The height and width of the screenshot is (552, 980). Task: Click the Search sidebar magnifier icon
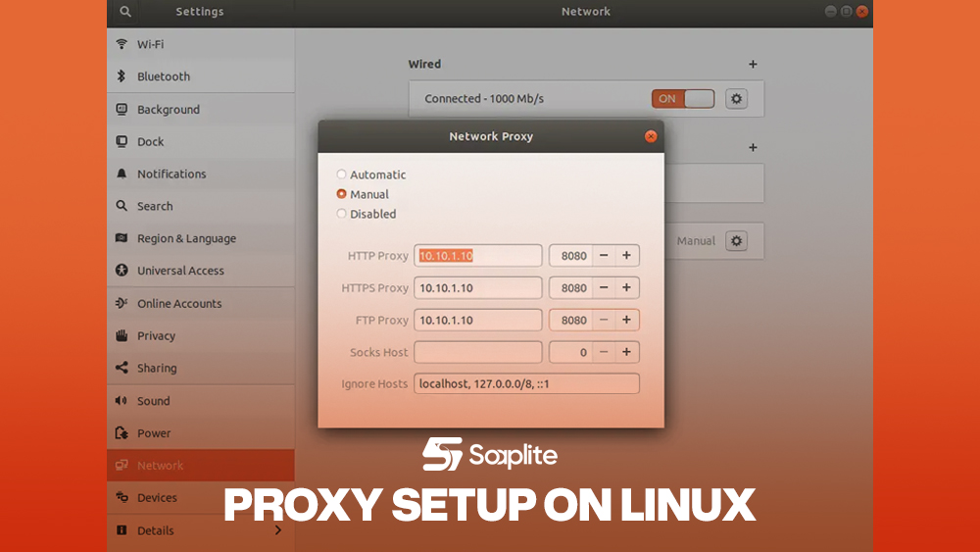(x=122, y=206)
